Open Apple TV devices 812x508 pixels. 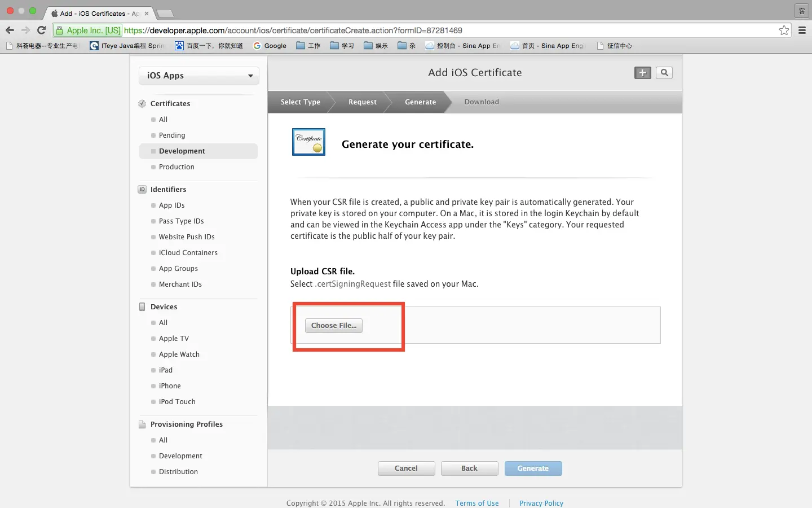(x=174, y=339)
